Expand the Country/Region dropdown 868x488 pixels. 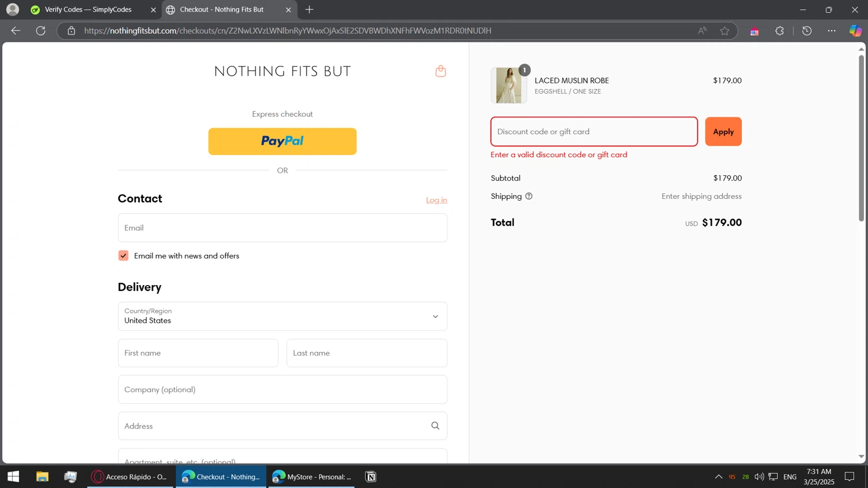pos(282,316)
